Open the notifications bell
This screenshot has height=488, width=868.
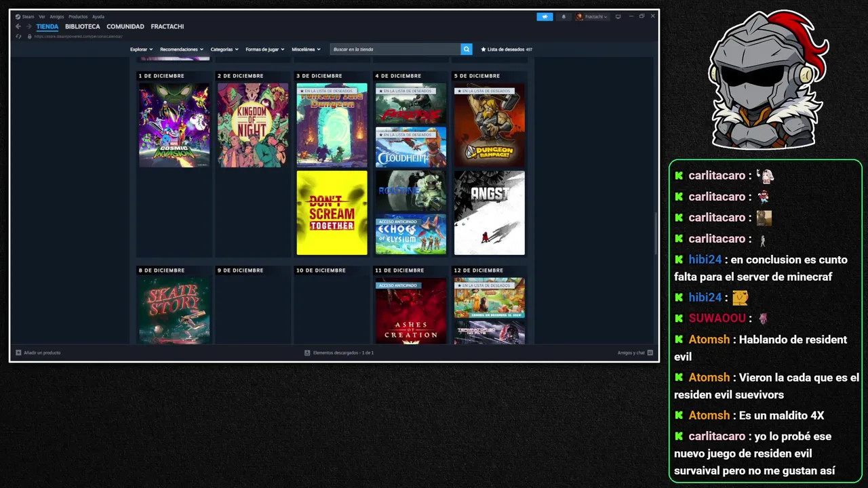point(563,17)
